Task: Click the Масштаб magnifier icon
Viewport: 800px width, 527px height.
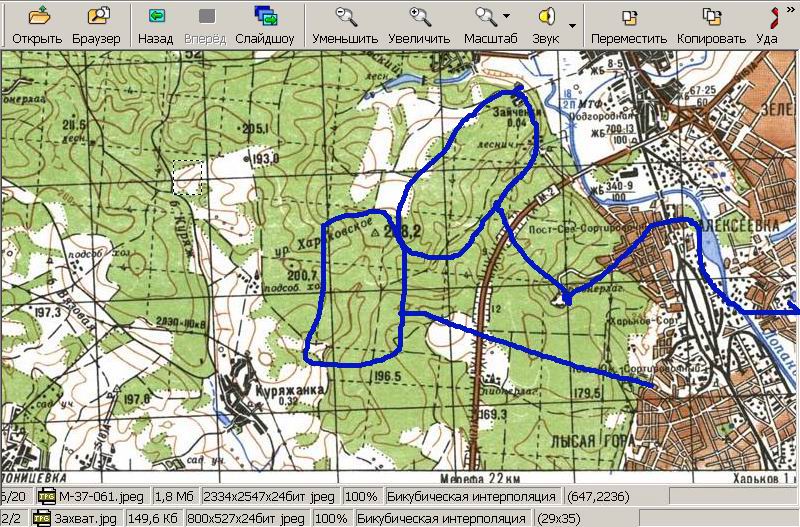Action: [486, 17]
